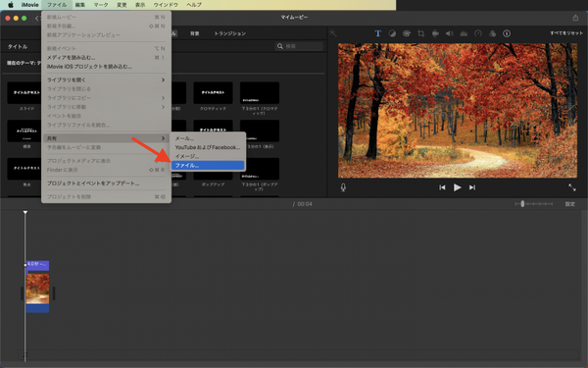Select the Titles (T) tool above viewer
The image size is (588, 368).
point(377,33)
